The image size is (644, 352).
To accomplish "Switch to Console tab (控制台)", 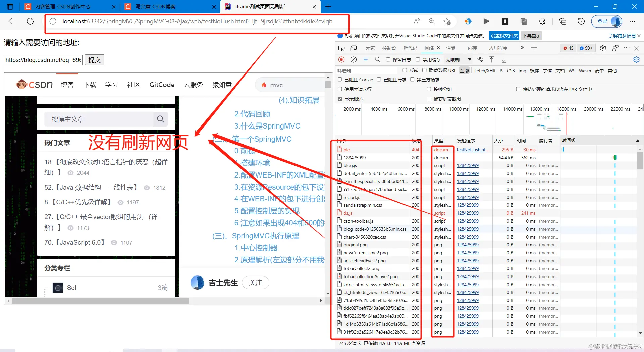I will pyautogui.click(x=389, y=48).
